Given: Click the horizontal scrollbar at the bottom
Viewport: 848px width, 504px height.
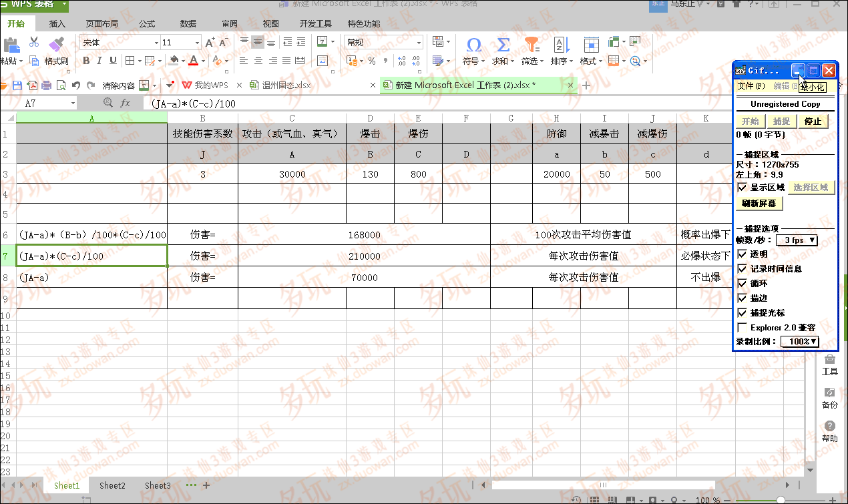Looking at the screenshot, I should click(603, 485).
